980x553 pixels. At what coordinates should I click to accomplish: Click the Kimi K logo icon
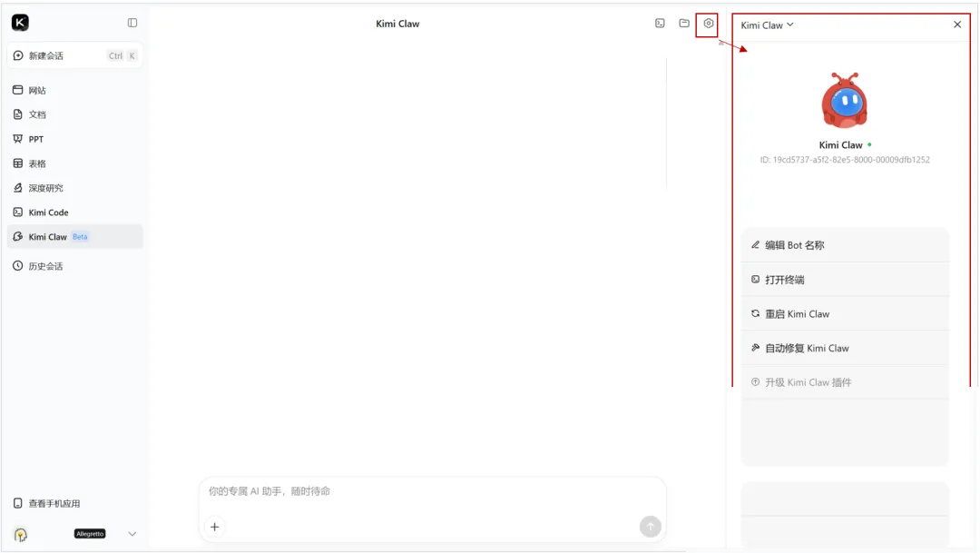[20, 23]
